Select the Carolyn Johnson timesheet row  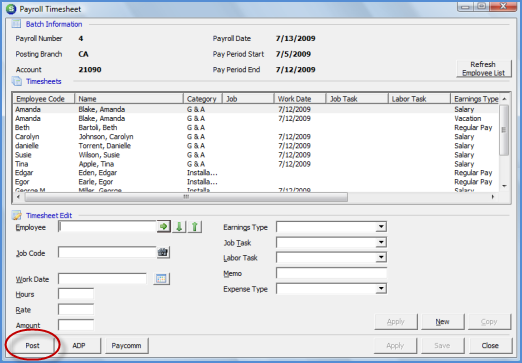pos(256,137)
